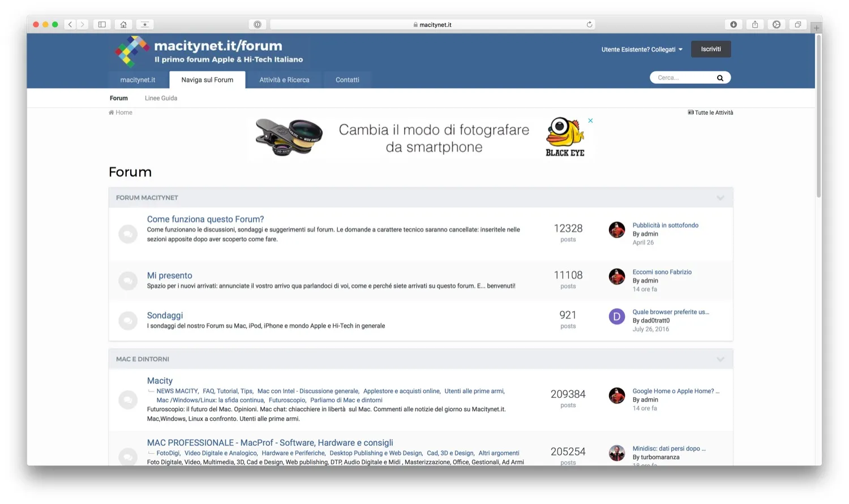Open the FotoDigi subforum

168,453
